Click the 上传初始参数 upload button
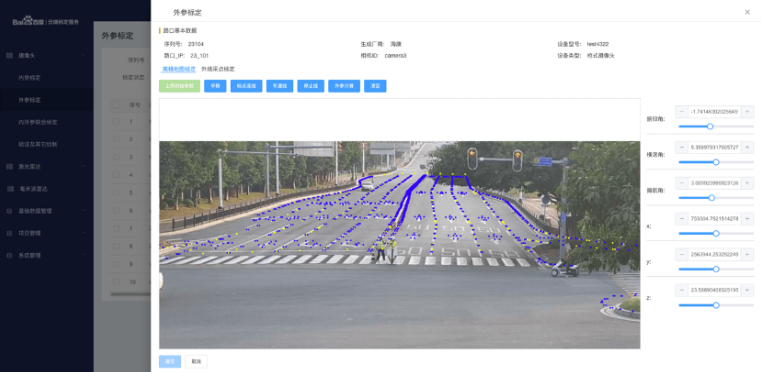The height and width of the screenshot is (372, 761). click(x=180, y=86)
